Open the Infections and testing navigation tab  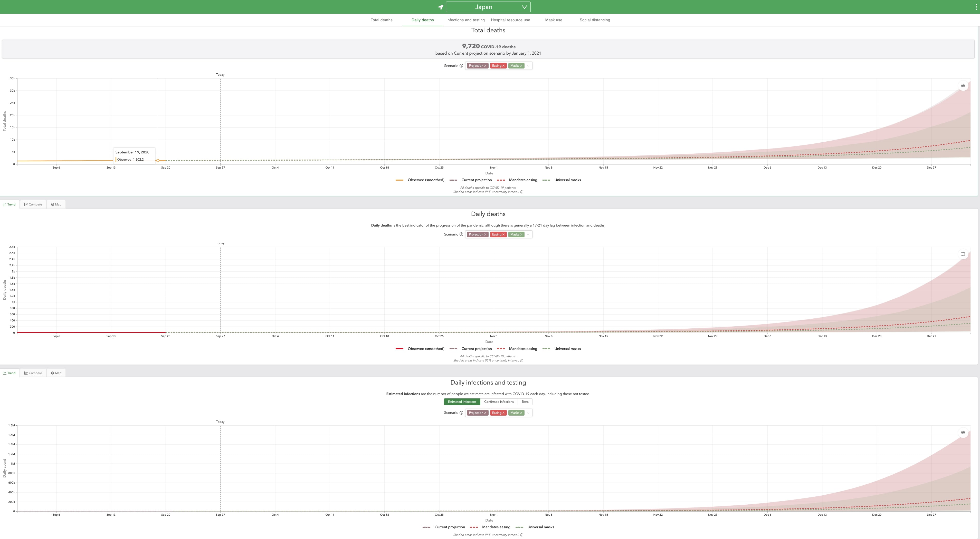[x=465, y=20]
